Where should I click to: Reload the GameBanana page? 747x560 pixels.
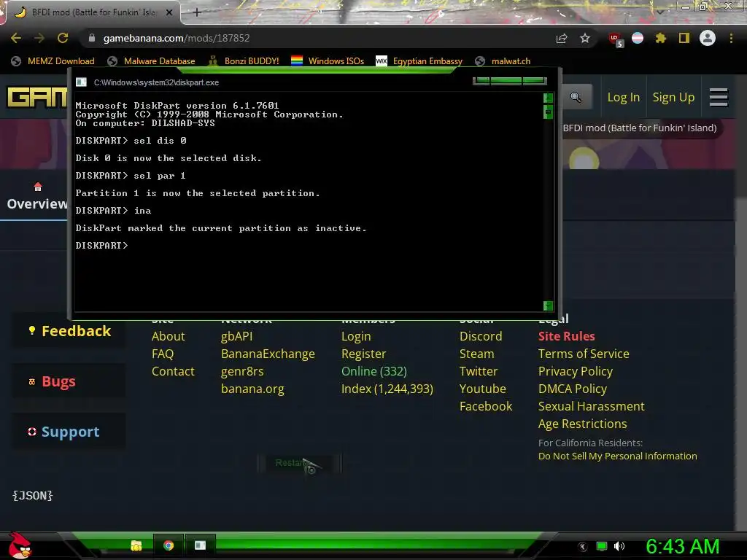[63, 38]
